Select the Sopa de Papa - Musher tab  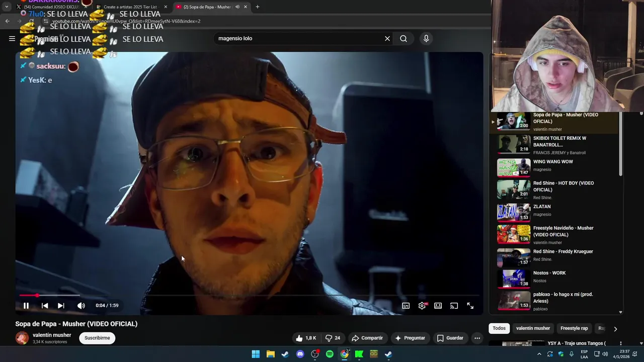[x=206, y=7]
